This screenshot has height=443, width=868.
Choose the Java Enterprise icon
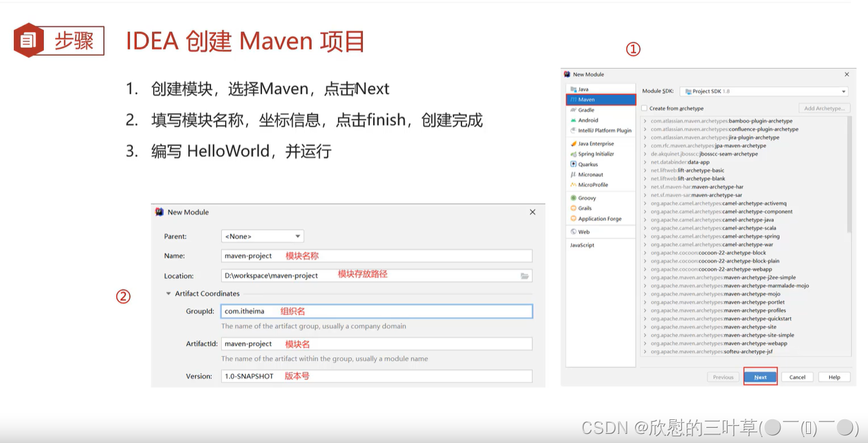click(573, 144)
